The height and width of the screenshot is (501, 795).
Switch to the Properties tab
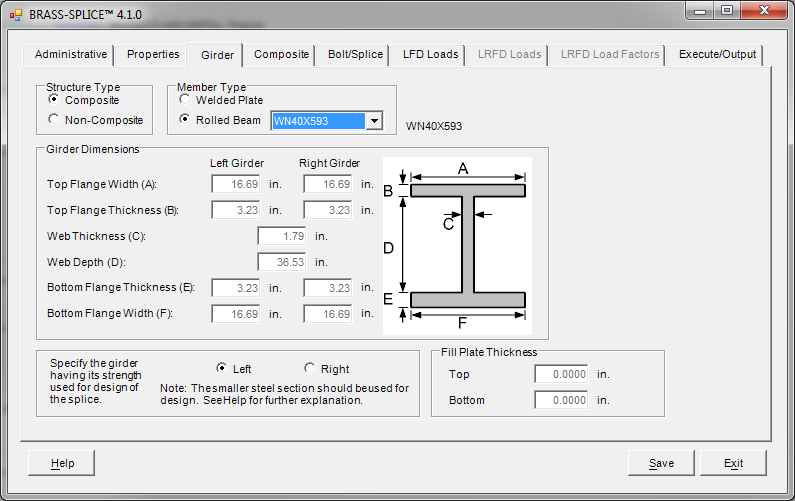(153, 54)
